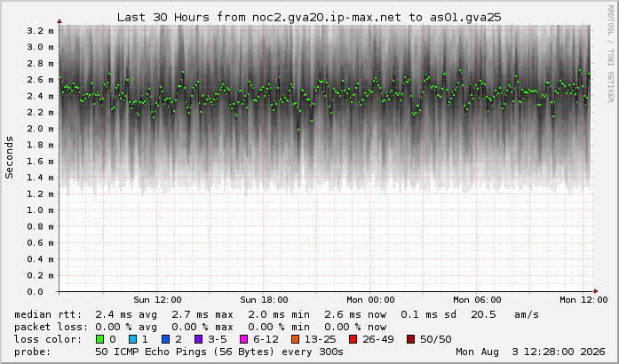The width and height of the screenshot is (619, 364).
Task: Click the '3.2 m' y-axis value
Action: [40, 31]
